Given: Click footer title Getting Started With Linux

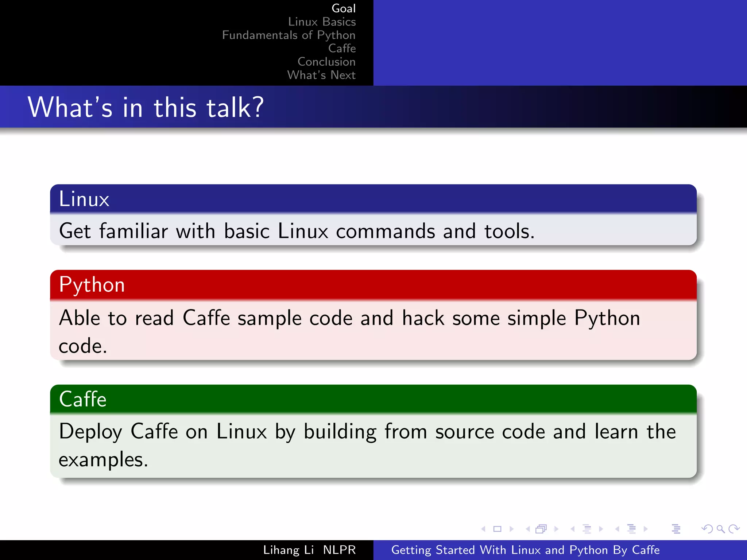Looking at the screenshot, I should click(x=526, y=550).
